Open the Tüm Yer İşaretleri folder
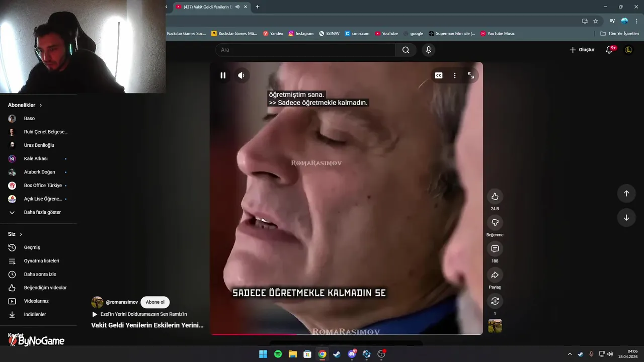Viewport: 644px width, 362px height. point(619,34)
